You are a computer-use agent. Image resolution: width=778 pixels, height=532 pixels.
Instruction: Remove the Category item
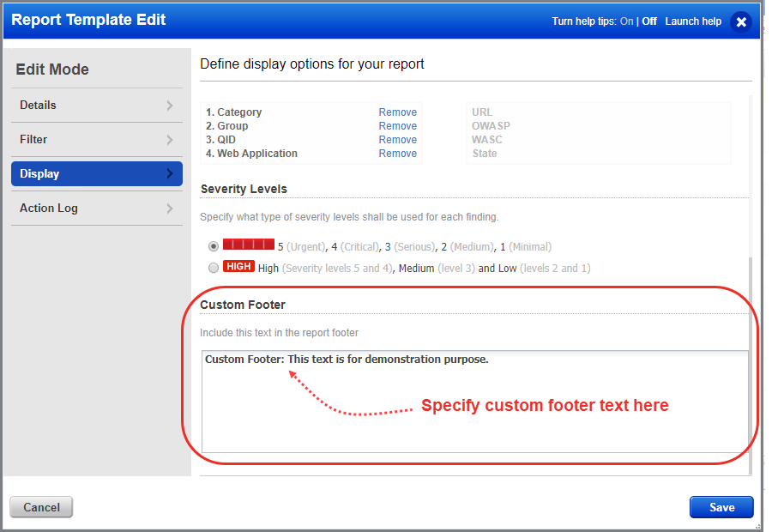397,112
